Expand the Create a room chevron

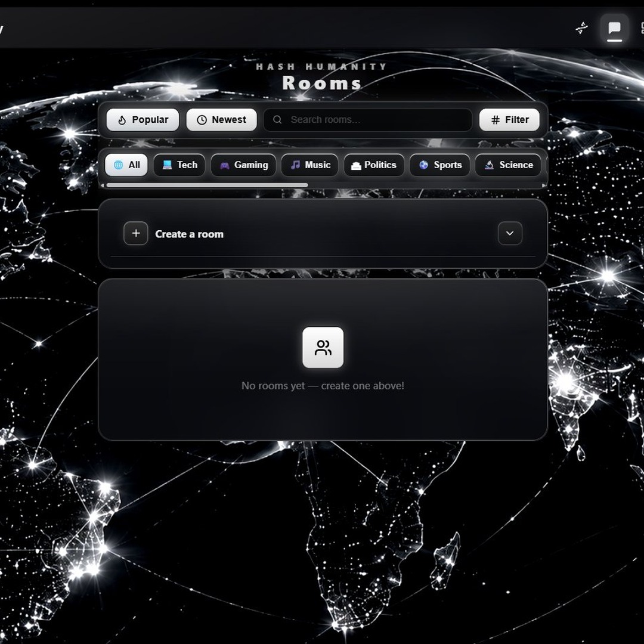click(x=510, y=233)
